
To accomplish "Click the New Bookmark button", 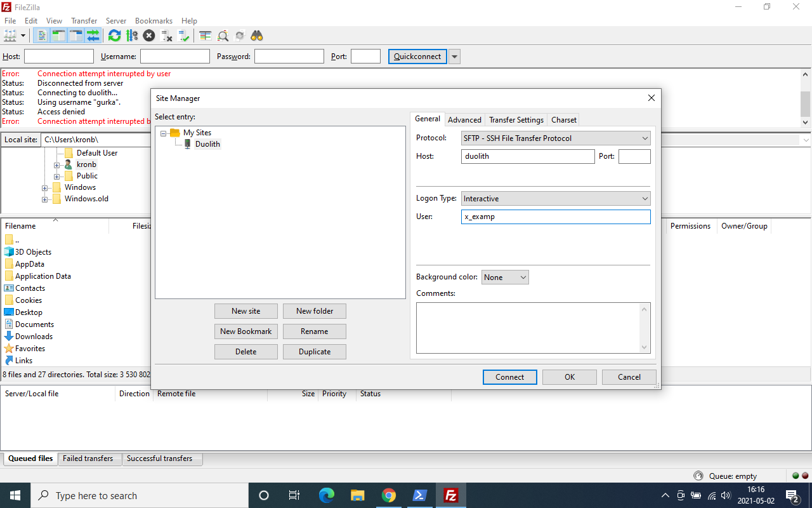I will pyautogui.click(x=246, y=331).
